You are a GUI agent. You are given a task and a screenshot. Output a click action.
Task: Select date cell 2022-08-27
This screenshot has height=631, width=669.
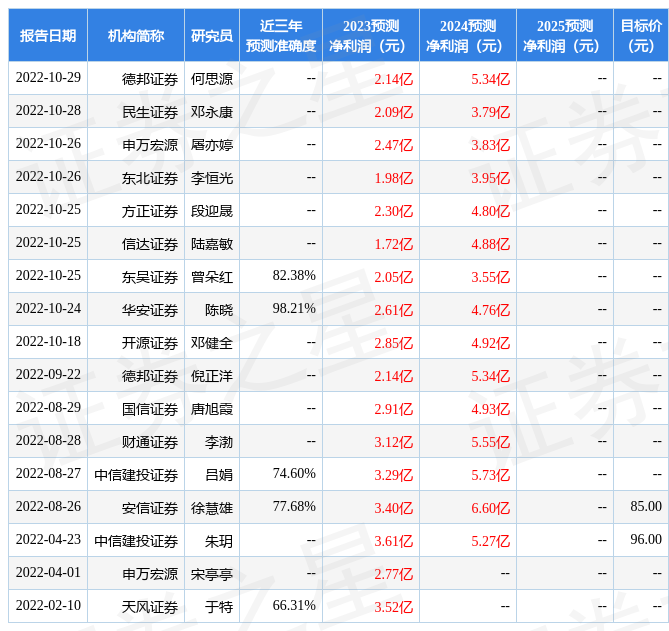pyautogui.click(x=48, y=474)
